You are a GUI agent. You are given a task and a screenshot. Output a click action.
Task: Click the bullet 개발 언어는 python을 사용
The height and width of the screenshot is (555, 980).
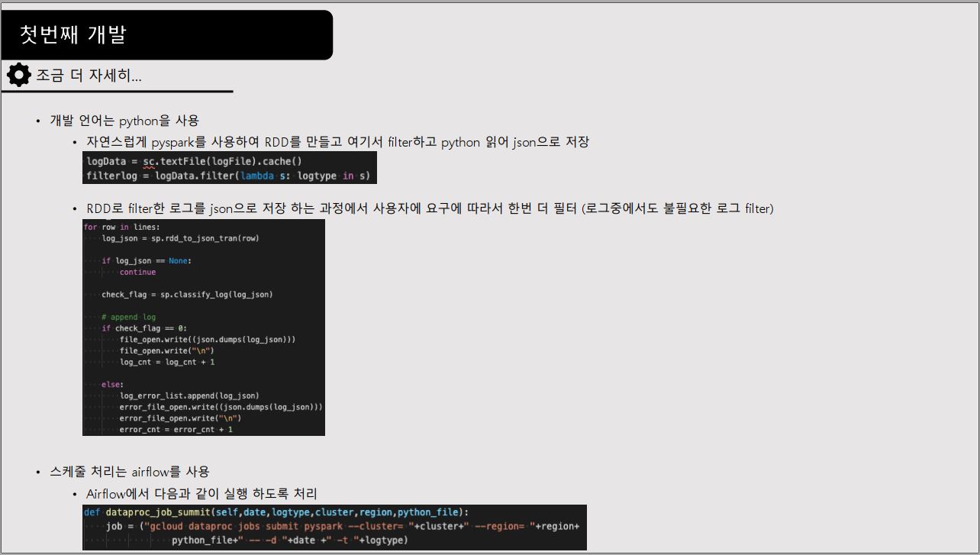pos(124,121)
